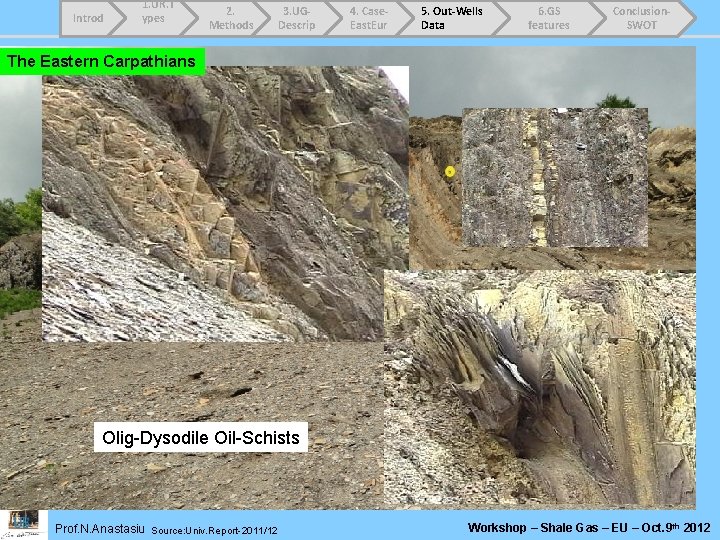Go to Conclusion-SWOT step
720x540 pixels.
pos(643,18)
